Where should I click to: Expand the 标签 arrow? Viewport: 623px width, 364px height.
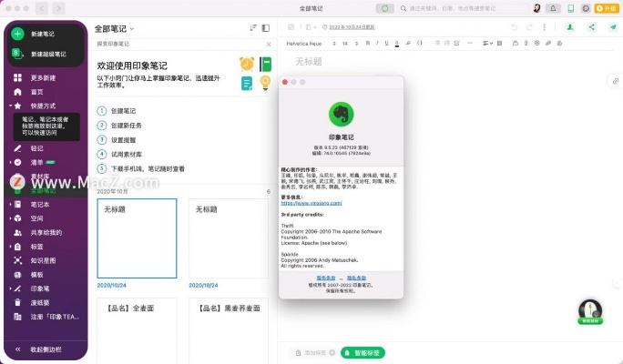click(10, 247)
